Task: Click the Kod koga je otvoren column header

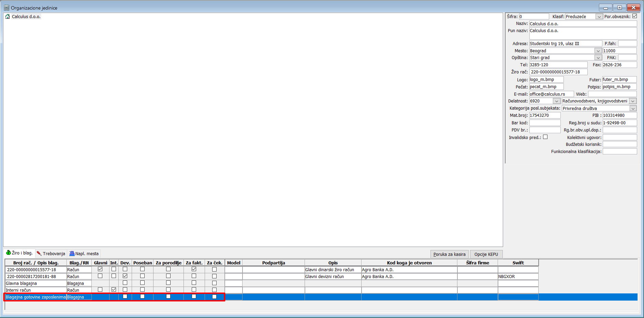Action: [x=409, y=263]
